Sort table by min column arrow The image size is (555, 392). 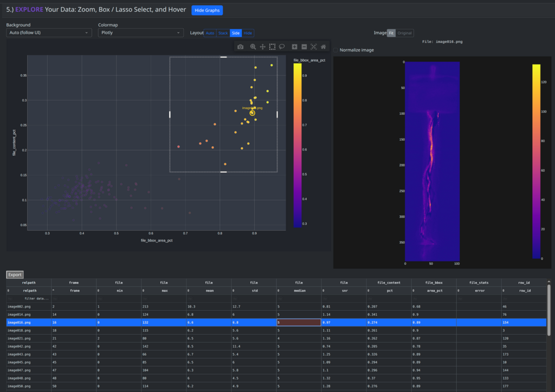pyautogui.click(x=99, y=291)
